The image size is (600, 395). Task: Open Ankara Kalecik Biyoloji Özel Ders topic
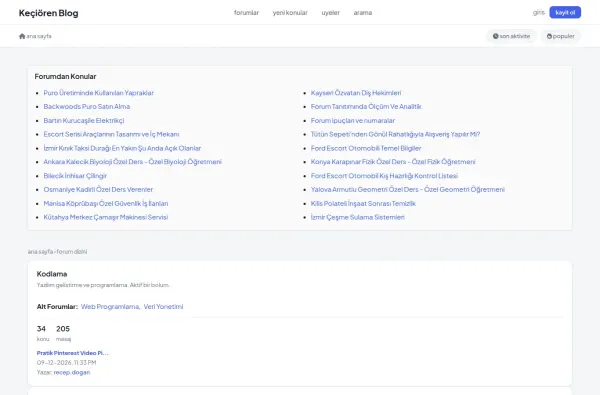coord(132,162)
